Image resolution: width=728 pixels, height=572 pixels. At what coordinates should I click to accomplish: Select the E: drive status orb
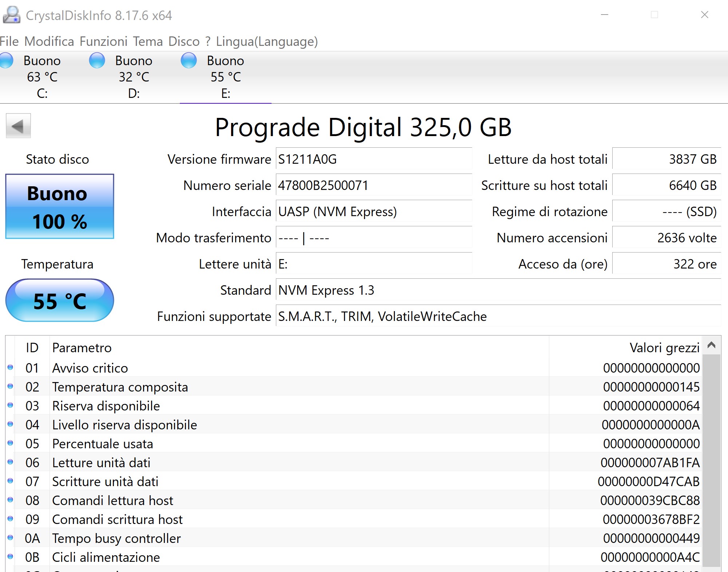pos(189,60)
